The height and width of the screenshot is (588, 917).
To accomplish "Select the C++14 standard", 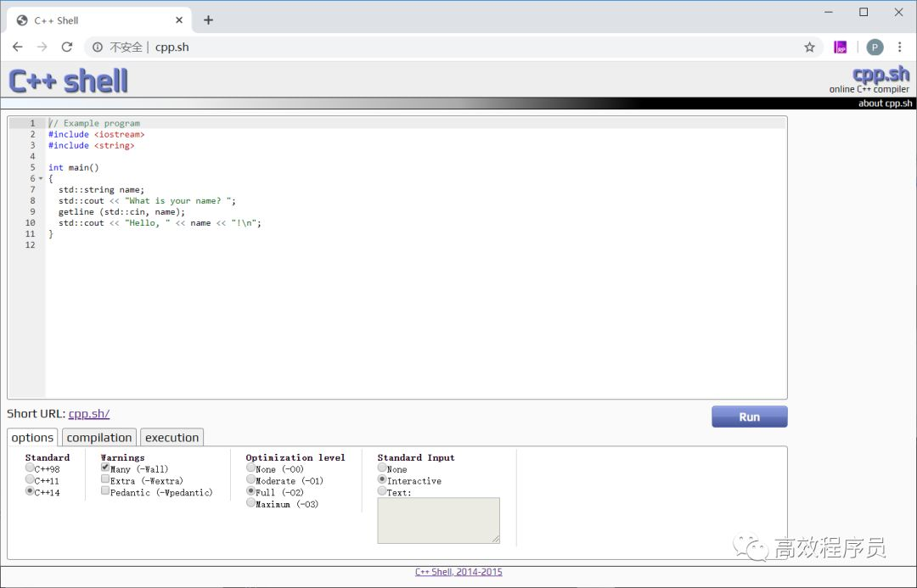I will pos(30,491).
